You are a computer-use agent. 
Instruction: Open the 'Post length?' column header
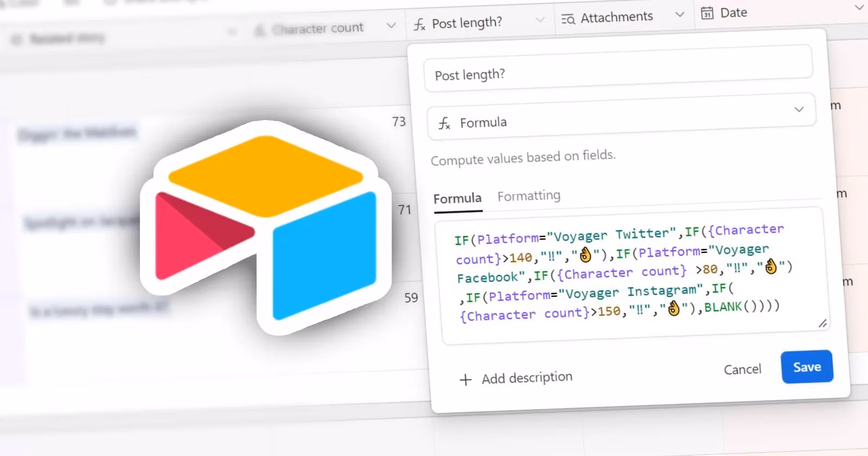click(480, 23)
